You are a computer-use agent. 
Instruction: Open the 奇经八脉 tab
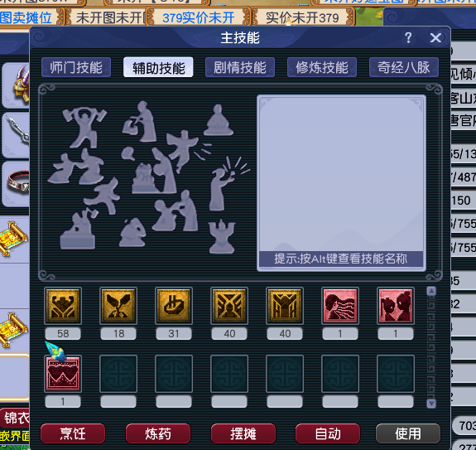pyautogui.click(x=404, y=67)
